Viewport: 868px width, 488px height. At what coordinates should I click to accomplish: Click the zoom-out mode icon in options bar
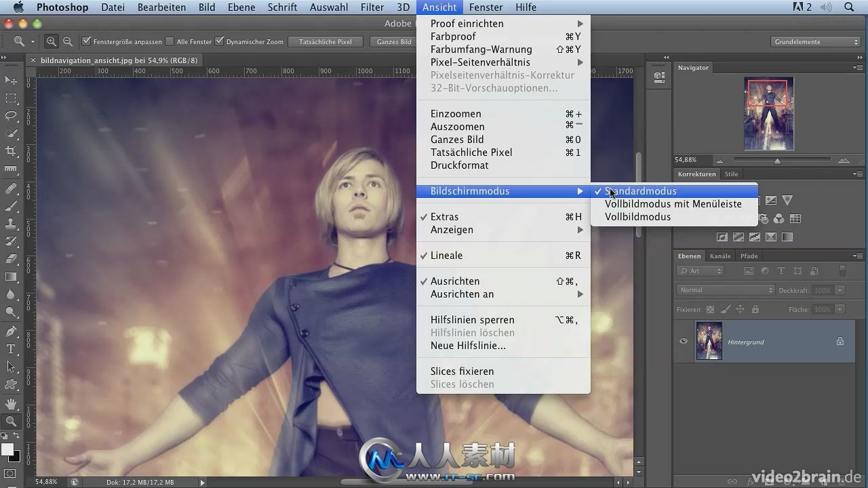[x=67, y=41]
